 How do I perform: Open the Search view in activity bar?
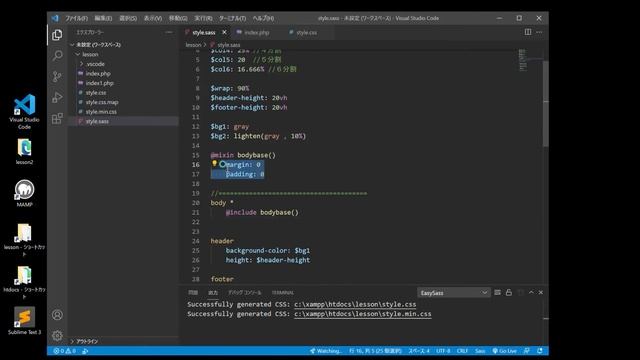(x=57, y=56)
